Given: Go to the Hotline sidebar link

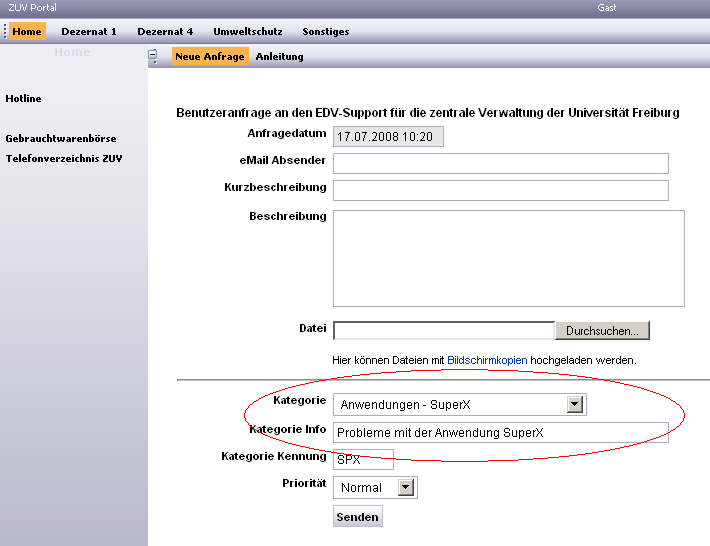Looking at the screenshot, I should click(23, 99).
